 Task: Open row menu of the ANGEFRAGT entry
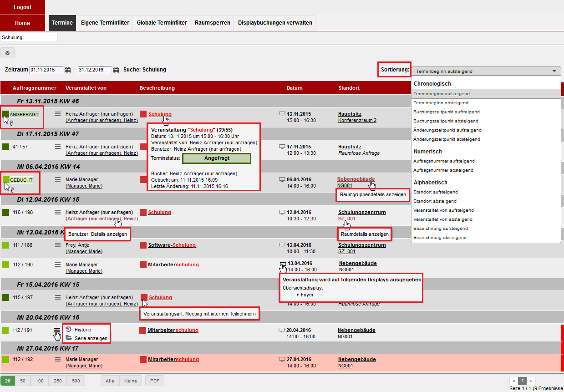pos(57,114)
